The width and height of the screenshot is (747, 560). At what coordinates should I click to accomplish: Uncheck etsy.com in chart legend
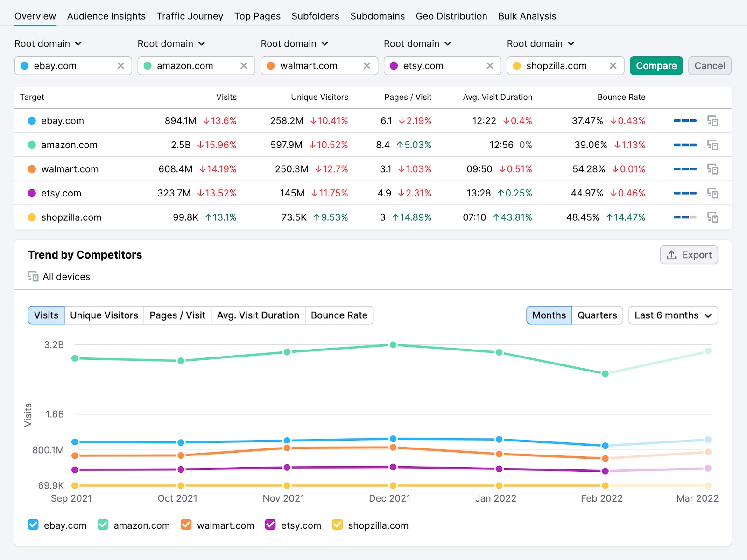tap(270, 525)
